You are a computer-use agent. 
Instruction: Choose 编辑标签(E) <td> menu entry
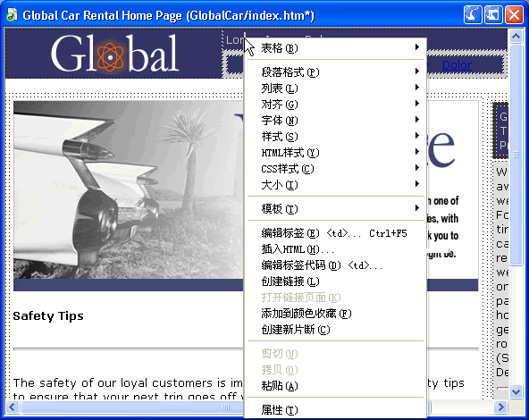pyautogui.click(x=335, y=233)
